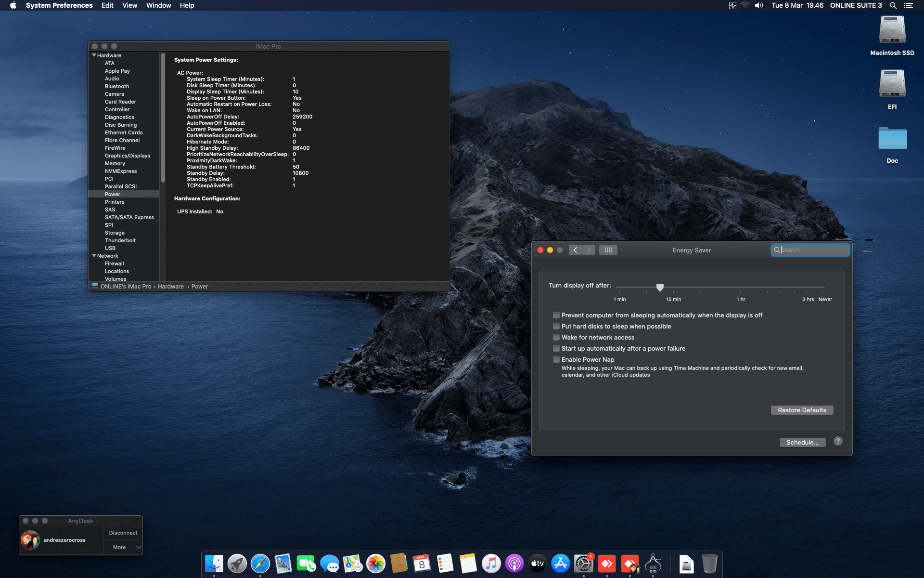
Task: Click the magnifying glass in Energy Saver search field
Action: point(776,250)
